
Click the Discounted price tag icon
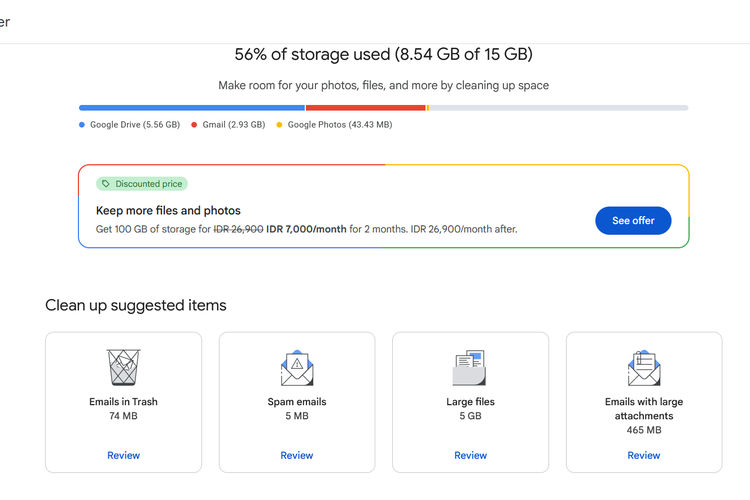(106, 184)
